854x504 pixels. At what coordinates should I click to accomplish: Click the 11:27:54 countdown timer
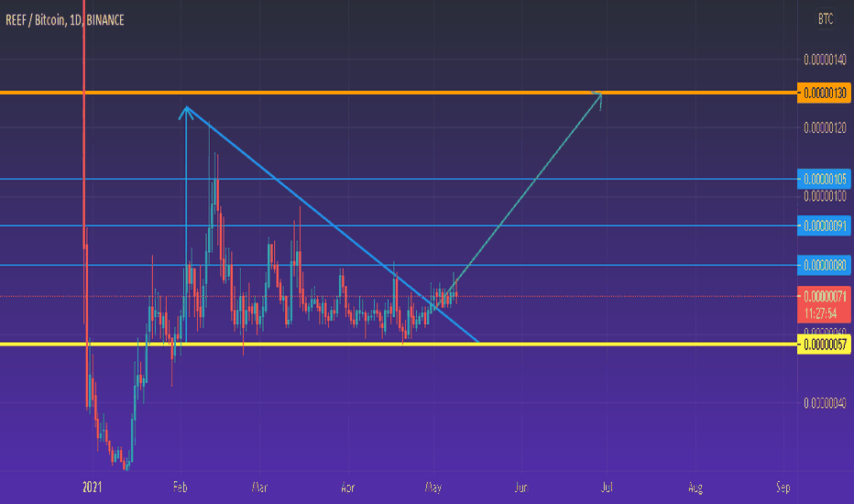click(x=821, y=313)
